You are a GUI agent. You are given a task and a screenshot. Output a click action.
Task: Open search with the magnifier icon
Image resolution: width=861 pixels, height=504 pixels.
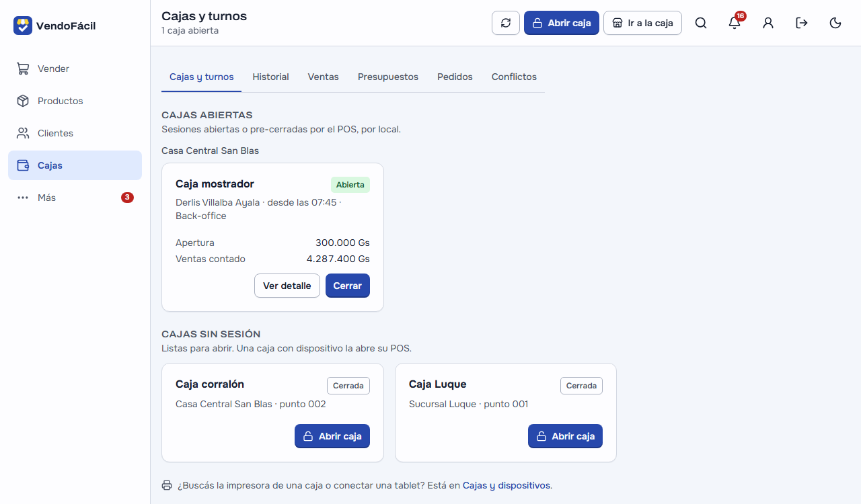tap(701, 23)
